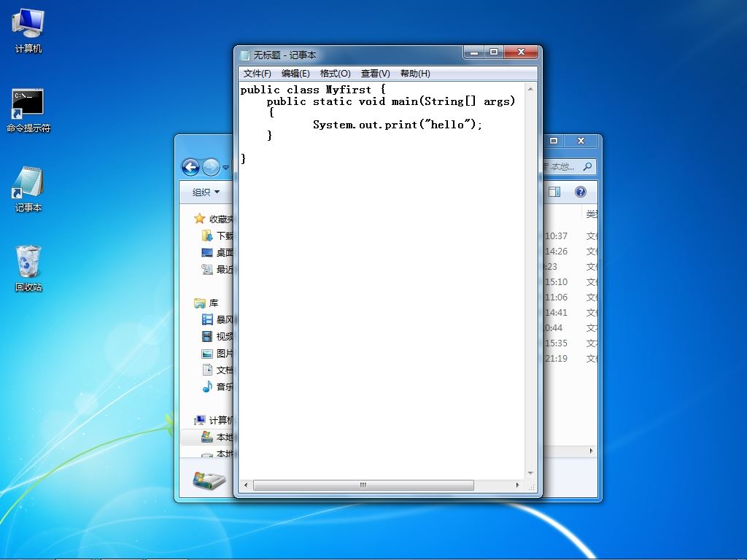
Task: Toggle Explorer preview pane icon
Action: (554, 192)
